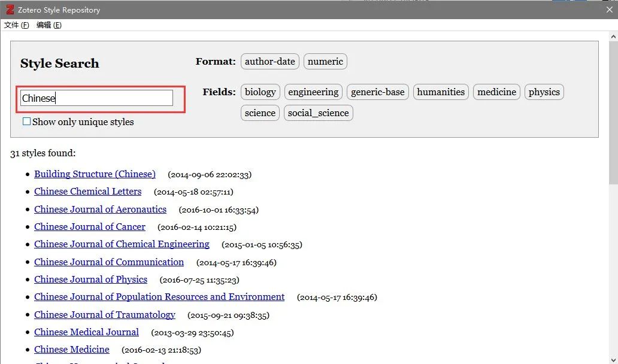The width and height of the screenshot is (618, 364).
Task: Select the engineering field filter
Action: point(313,92)
